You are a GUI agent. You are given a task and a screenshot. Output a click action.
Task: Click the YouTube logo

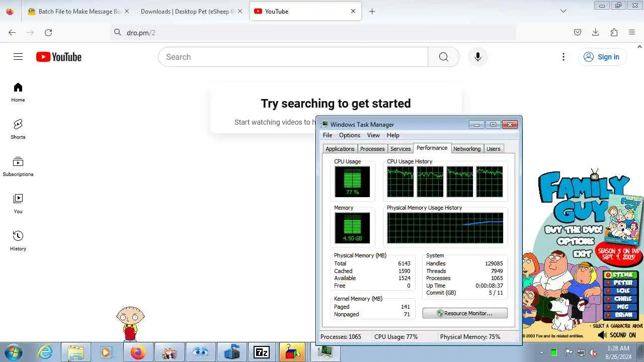pos(59,57)
